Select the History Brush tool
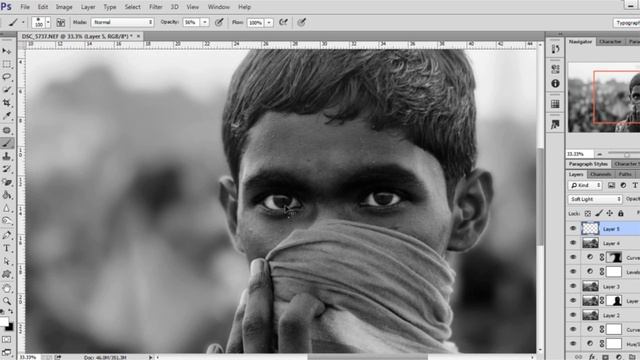 (x=7, y=169)
